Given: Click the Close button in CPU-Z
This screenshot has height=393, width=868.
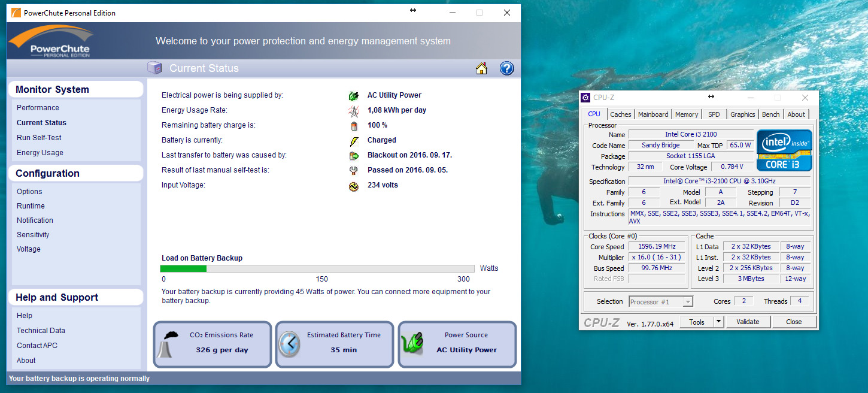Looking at the screenshot, I should click(794, 322).
